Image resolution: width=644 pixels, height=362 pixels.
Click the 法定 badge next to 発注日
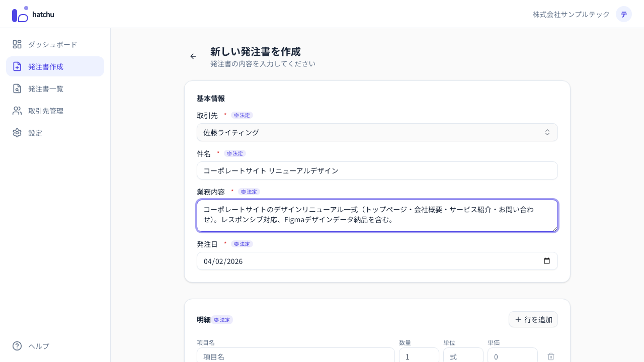point(242,244)
